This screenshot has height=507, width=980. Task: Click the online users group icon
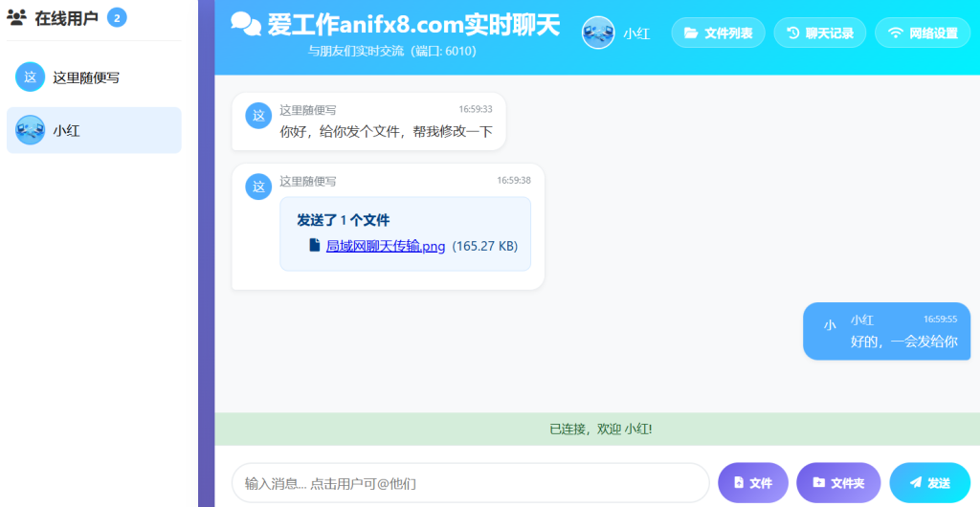[x=16, y=17]
